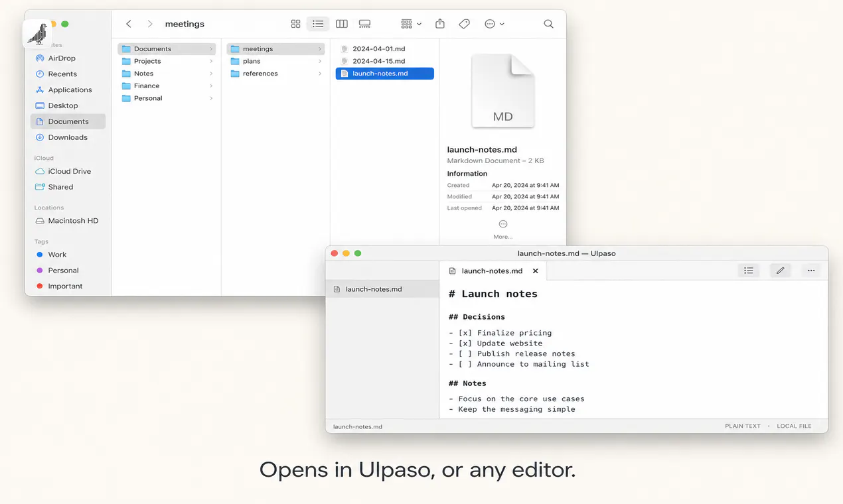
Task: Go back in Finder navigation
Action: point(129,24)
